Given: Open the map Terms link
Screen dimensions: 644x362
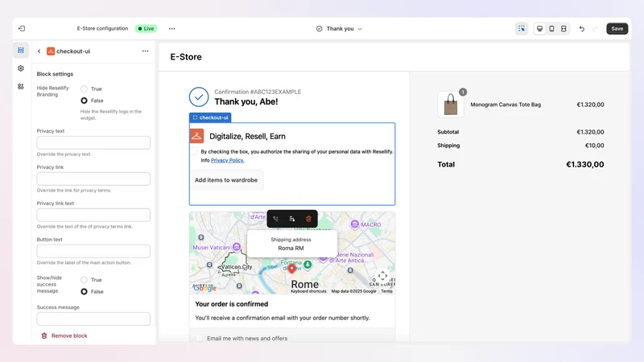Looking at the screenshot, I should (x=386, y=291).
